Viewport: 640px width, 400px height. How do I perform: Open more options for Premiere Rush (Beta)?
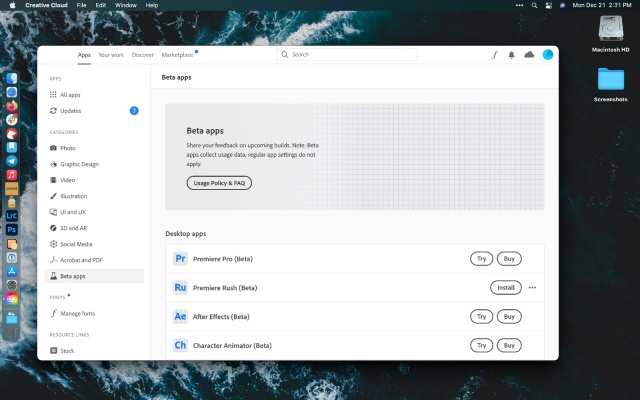(532, 287)
